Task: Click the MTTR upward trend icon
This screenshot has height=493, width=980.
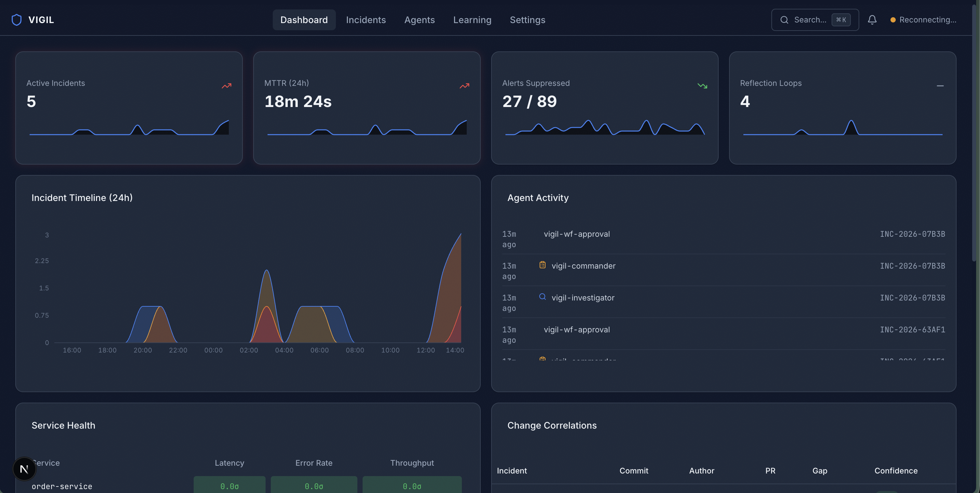Action: [x=464, y=86]
